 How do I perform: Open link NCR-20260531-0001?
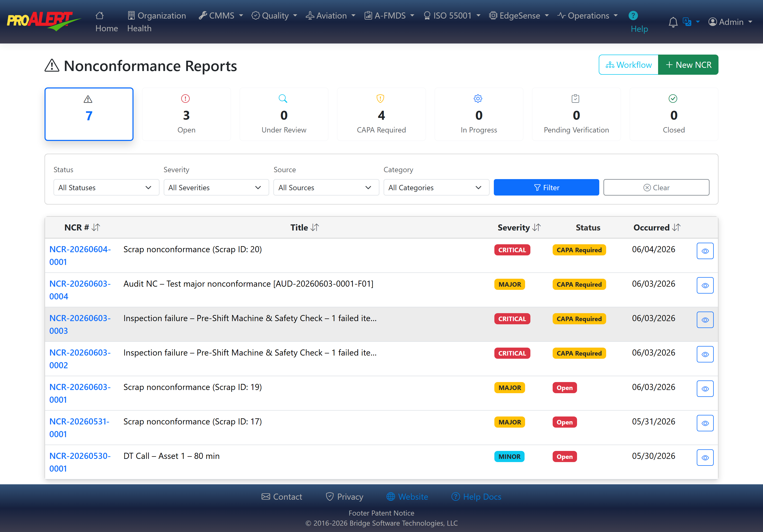pos(79,428)
